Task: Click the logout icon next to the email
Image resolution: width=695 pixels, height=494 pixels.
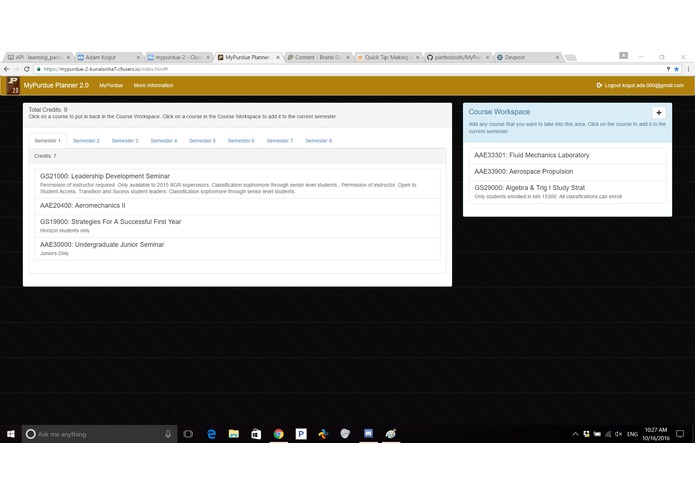Action: (599, 85)
